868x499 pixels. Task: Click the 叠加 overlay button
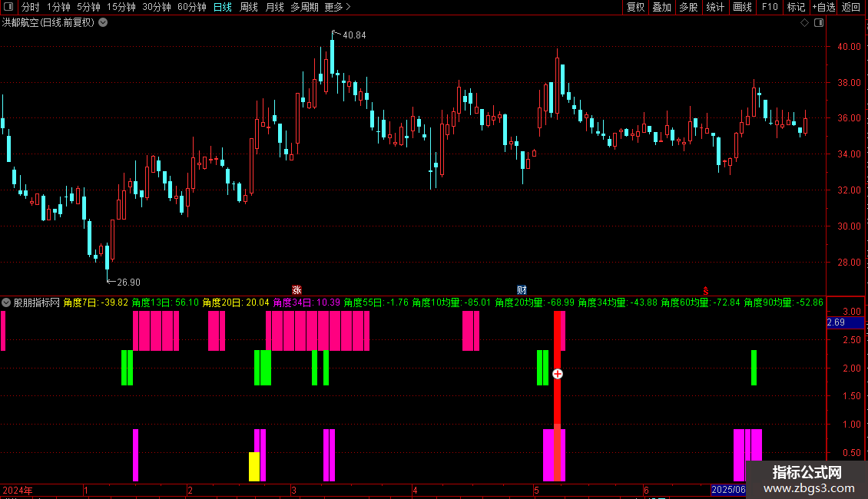point(662,7)
